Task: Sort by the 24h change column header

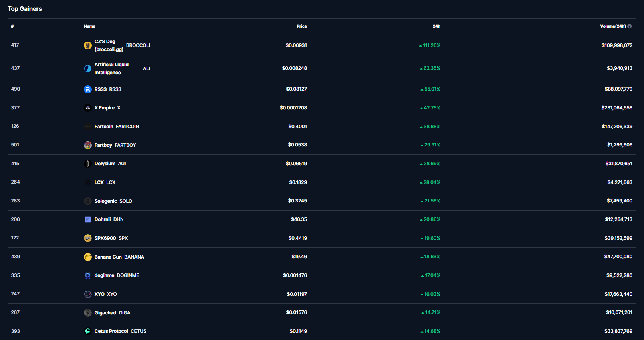Action: tap(436, 26)
